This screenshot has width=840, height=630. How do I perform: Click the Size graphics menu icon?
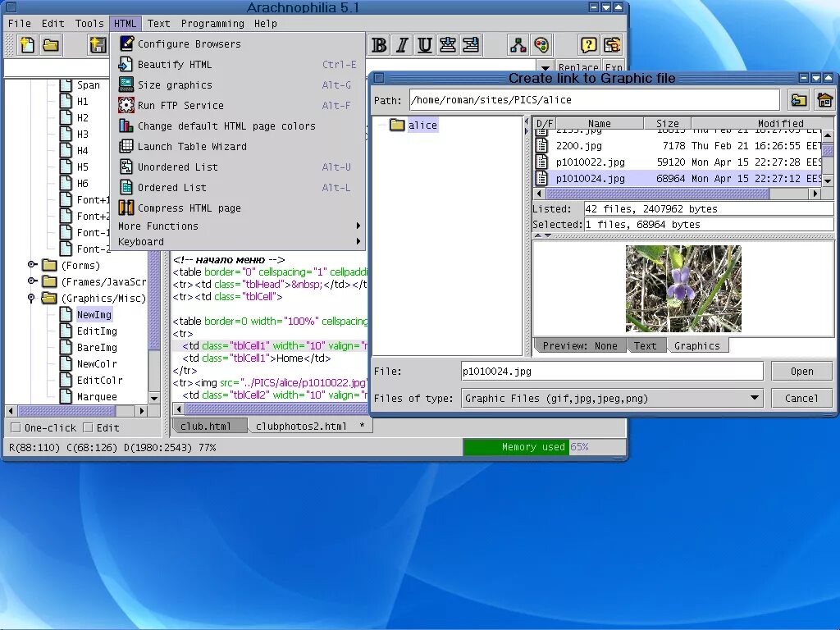point(126,84)
